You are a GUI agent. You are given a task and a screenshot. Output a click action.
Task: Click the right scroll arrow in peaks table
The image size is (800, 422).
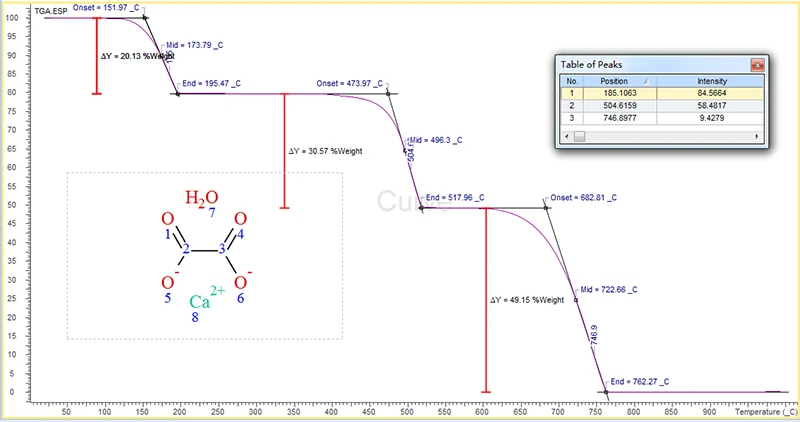coord(757,136)
